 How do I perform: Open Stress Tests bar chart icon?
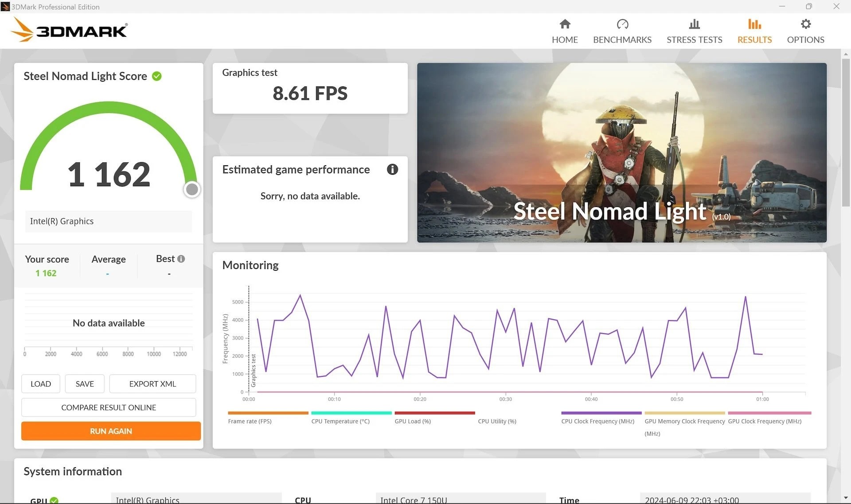tap(694, 24)
